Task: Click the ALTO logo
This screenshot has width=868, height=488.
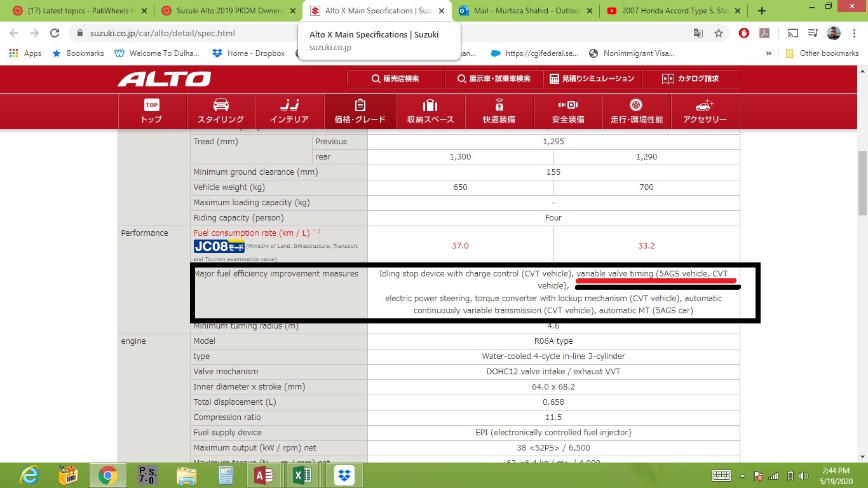Action: [165, 79]
